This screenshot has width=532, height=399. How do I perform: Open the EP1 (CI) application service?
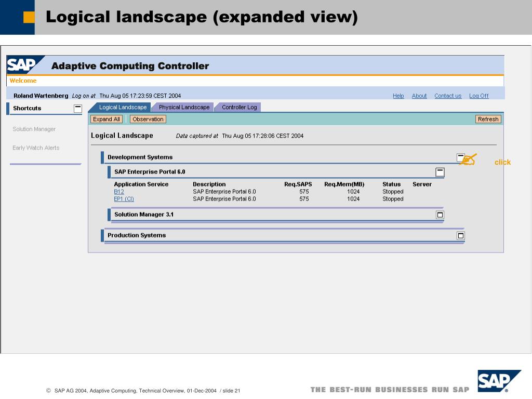coord(124,199)
